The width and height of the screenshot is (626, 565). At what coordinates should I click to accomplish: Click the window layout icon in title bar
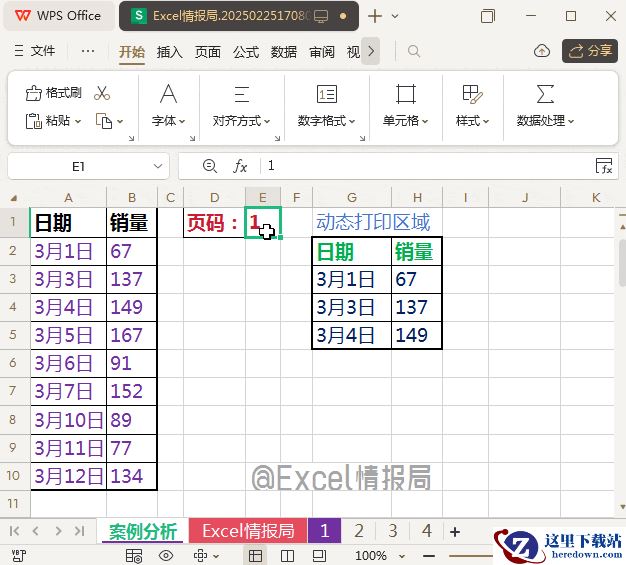[487, 16]
